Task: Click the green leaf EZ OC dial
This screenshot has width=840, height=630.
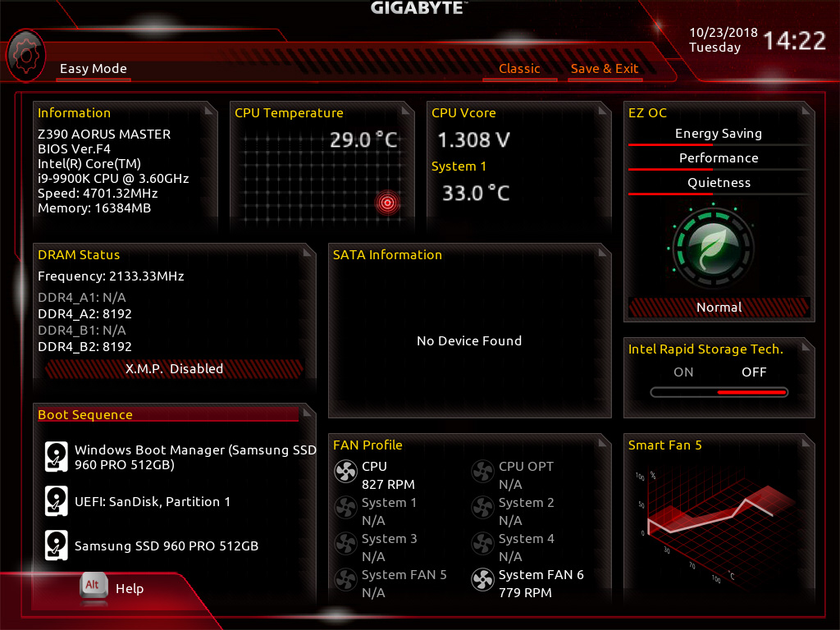Action: coord(713,249)
